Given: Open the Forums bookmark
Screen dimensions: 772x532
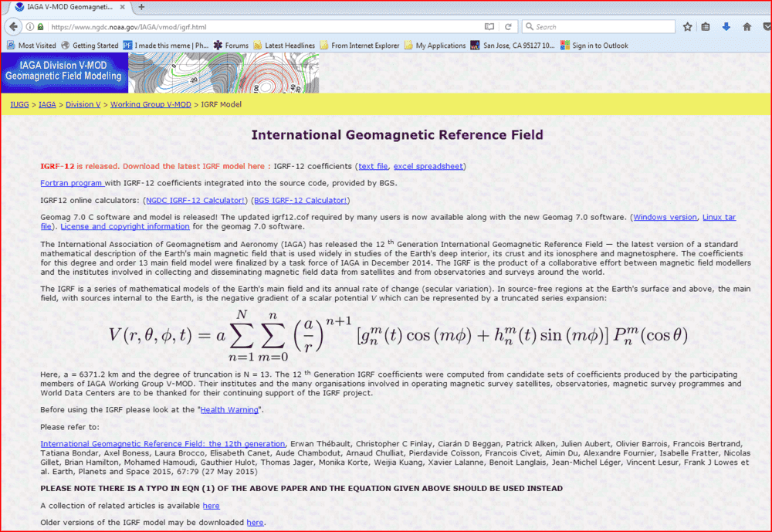Looking at the screenshot, I should coord(231,46).
